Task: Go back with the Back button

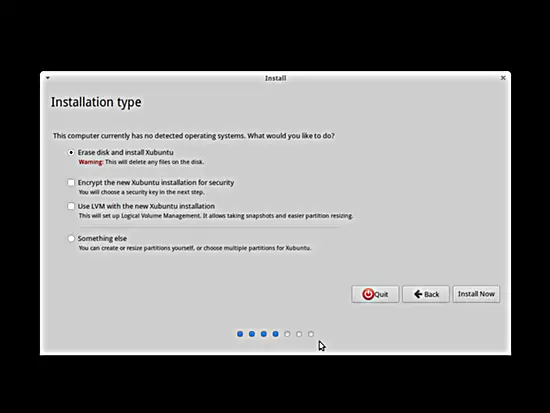Action: [x=425, y=294]
